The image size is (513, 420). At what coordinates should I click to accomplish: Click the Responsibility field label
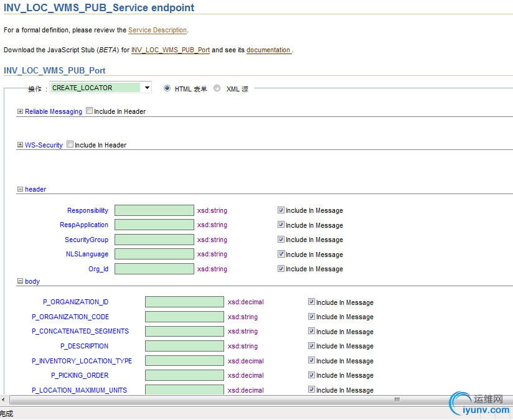click(88, 210)
